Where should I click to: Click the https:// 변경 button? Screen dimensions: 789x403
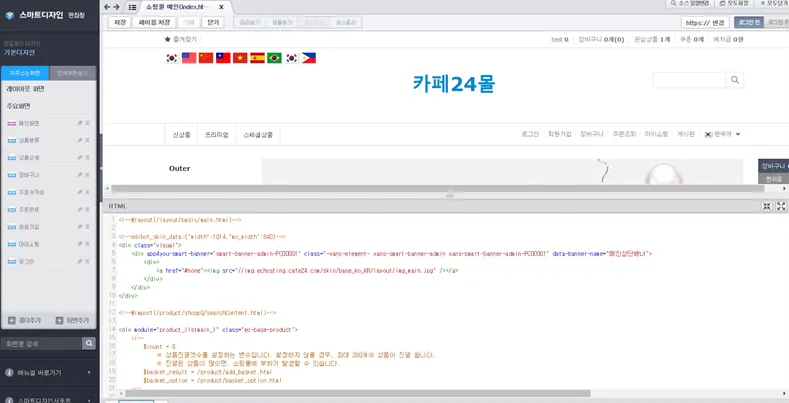click(x=705, y=23)
